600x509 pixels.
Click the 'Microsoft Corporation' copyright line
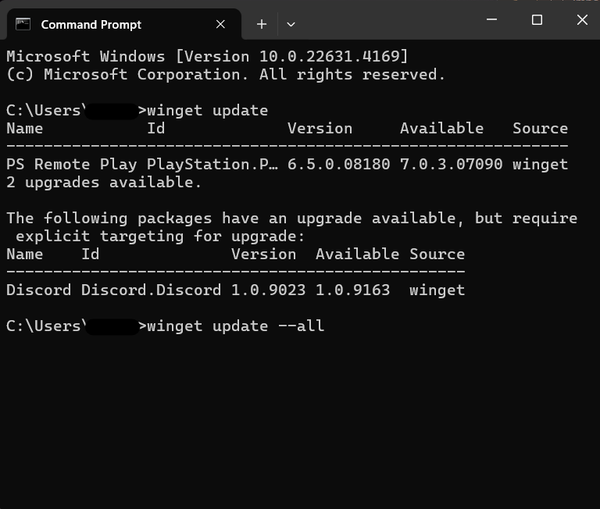[x=225, y=74]
